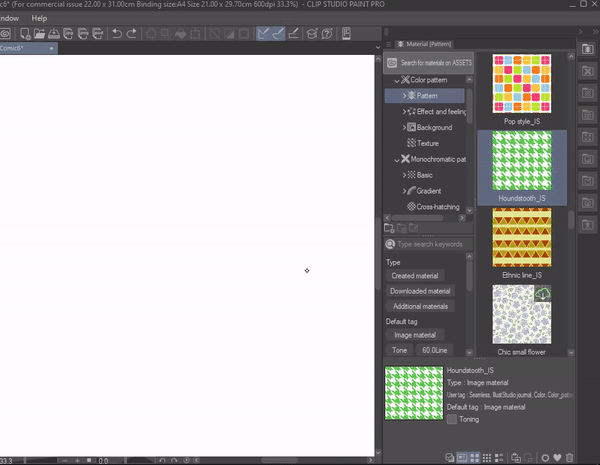Toggle the Image material tag
Viewport: 600px width, 465px height.
(415, 335)
